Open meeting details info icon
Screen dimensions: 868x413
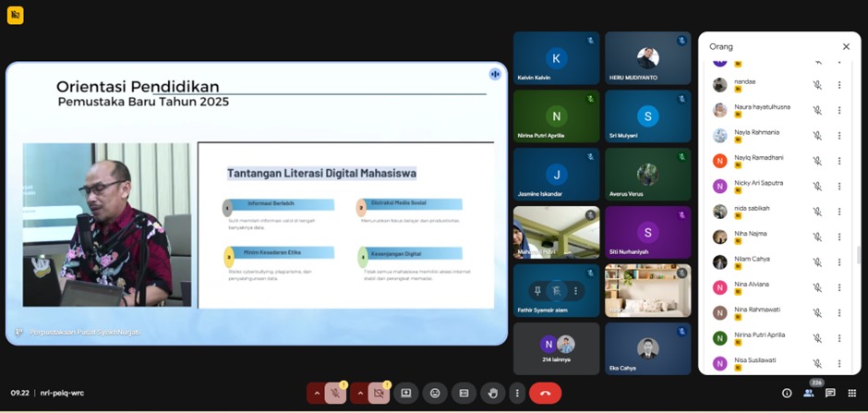point(787,393)
